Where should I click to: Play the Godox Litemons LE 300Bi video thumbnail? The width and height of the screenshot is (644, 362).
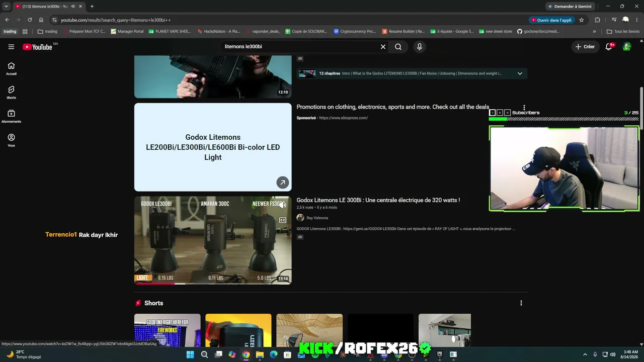point(213,240)
